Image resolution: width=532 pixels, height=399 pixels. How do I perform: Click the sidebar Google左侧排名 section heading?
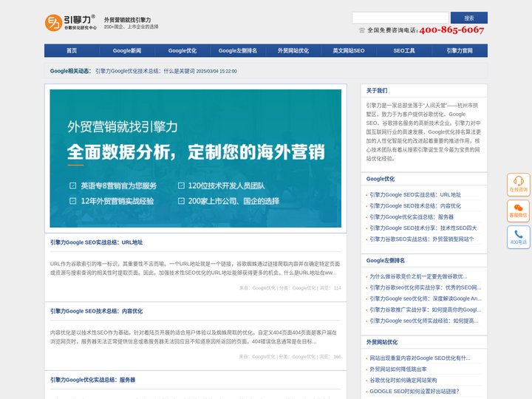(386, 261)
